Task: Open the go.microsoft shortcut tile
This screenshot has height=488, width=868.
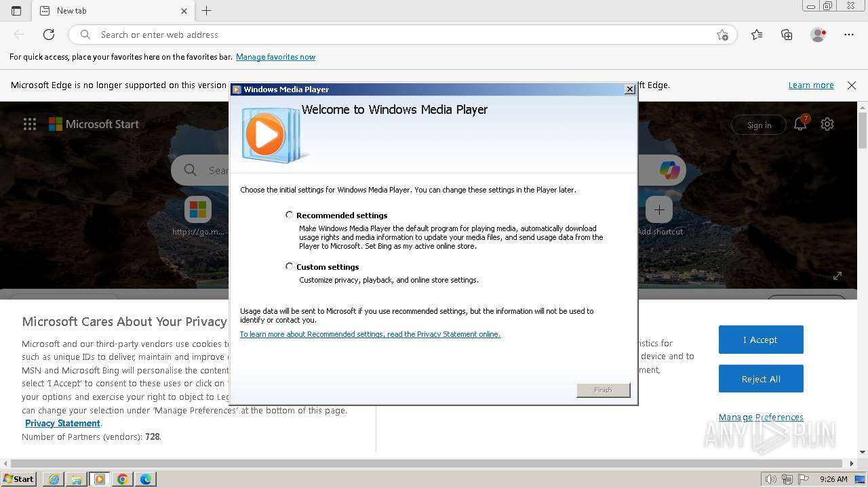Action: coord(198,210)
